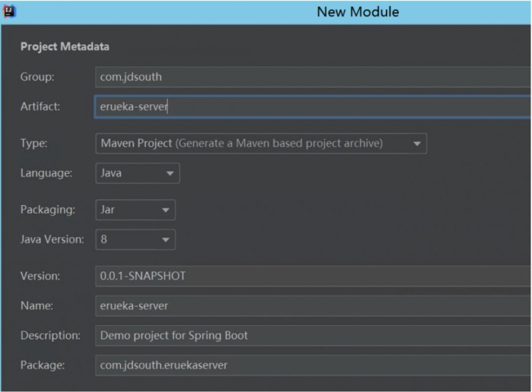Expand the Java Version dropdown
The width and height of the screenshot is (532, 392).
point(135,239)
